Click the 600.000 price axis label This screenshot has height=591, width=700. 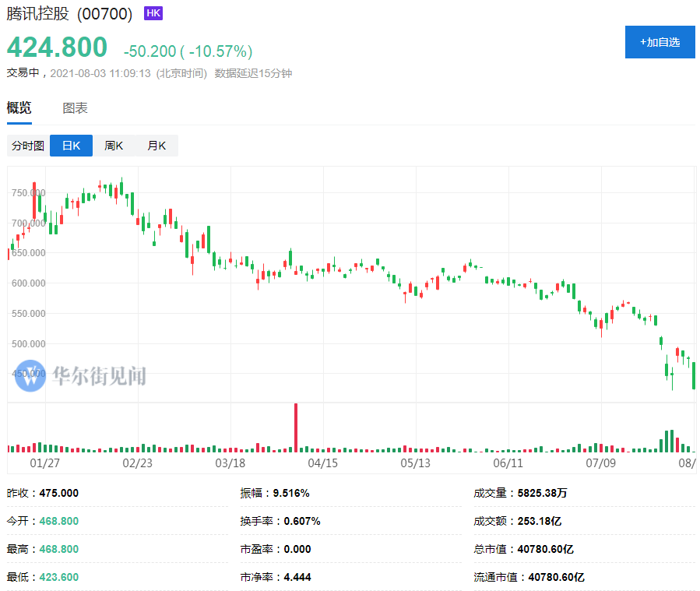[29, 283]
